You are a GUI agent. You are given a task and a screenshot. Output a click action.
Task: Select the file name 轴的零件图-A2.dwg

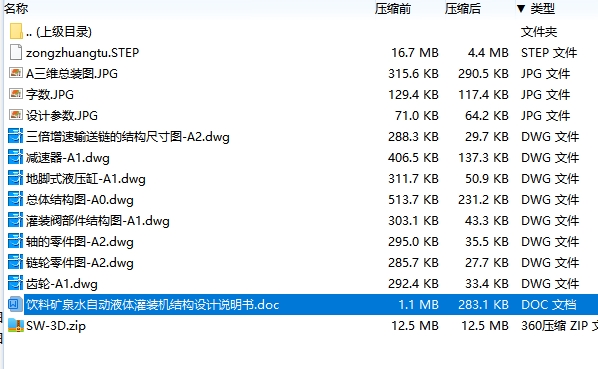pos(80,241)
